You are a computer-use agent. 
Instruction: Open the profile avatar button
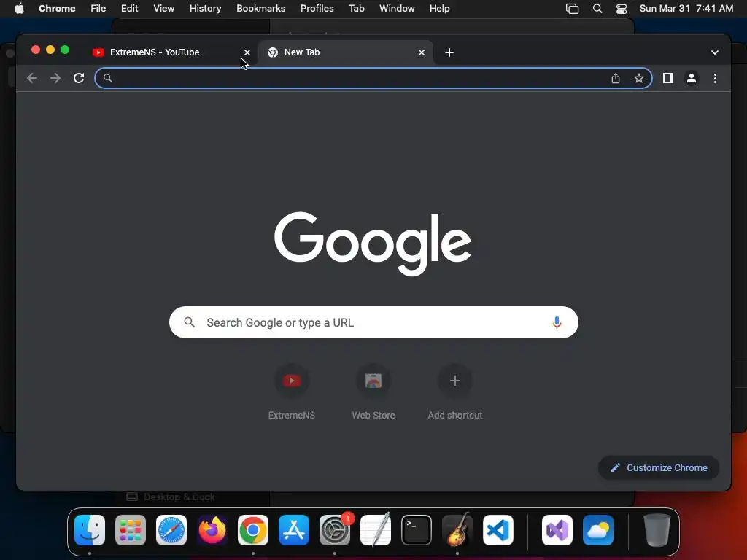click(x=692, y=78)
